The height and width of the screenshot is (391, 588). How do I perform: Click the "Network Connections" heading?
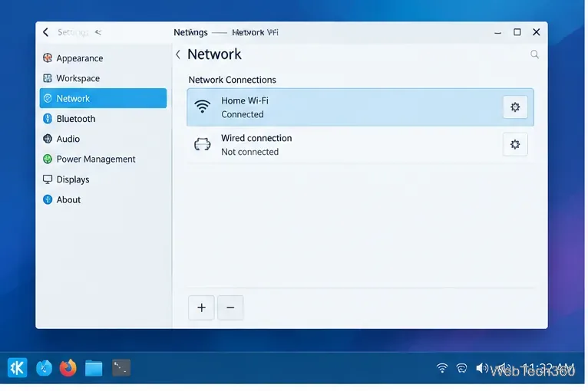[x=232, y=80]
